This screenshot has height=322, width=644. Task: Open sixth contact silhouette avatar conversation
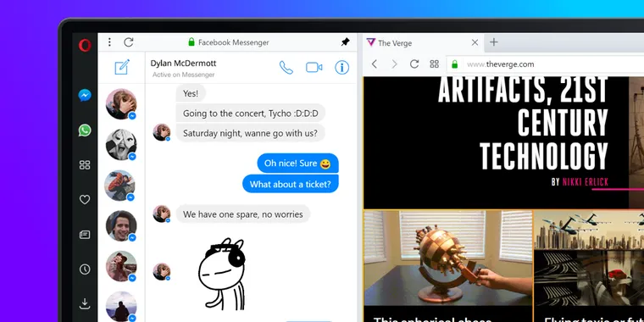point(121,307)
